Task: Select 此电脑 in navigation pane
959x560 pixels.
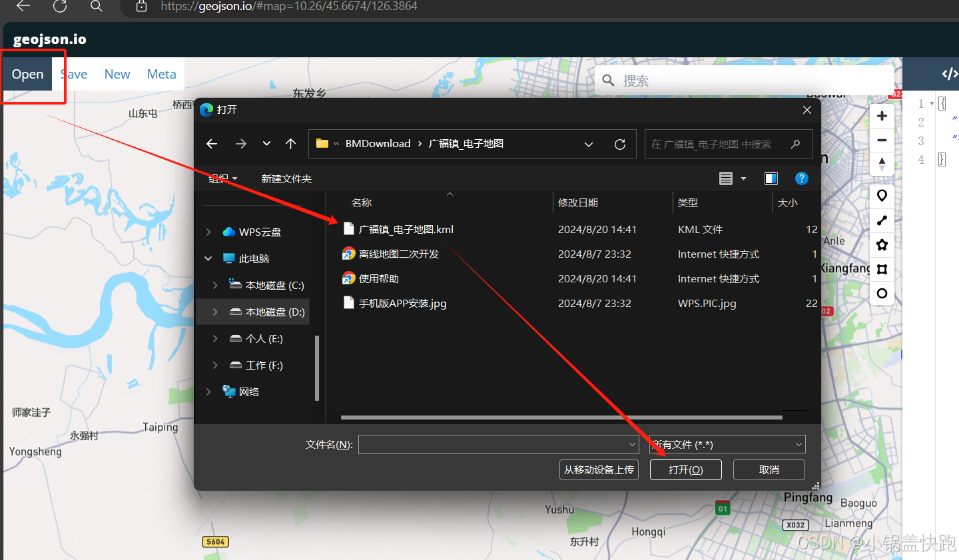Action: (254, 258)
